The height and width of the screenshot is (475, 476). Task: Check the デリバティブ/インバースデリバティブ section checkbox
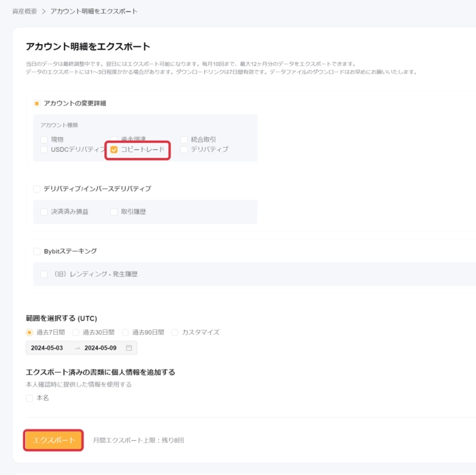coord(37,189)
